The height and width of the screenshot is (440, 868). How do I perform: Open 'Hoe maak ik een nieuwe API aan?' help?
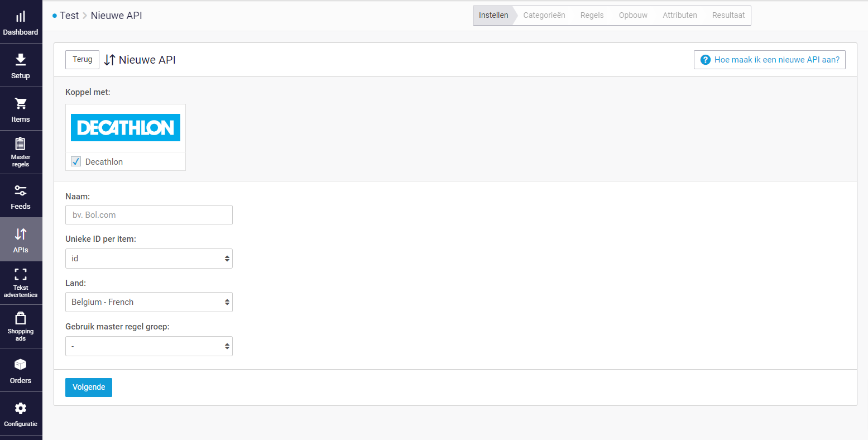pyautogui.click(x=770, y=60)
